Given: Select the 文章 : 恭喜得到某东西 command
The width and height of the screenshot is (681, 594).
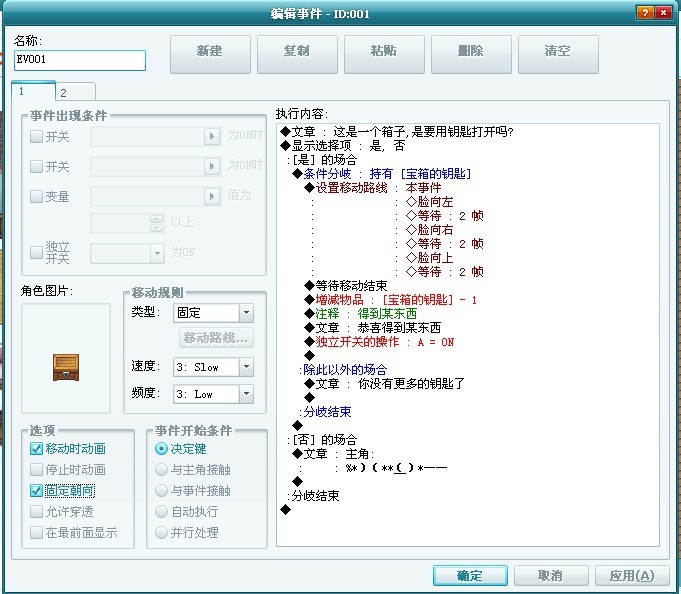Looking at the screenshot, I should coord(373,327).
